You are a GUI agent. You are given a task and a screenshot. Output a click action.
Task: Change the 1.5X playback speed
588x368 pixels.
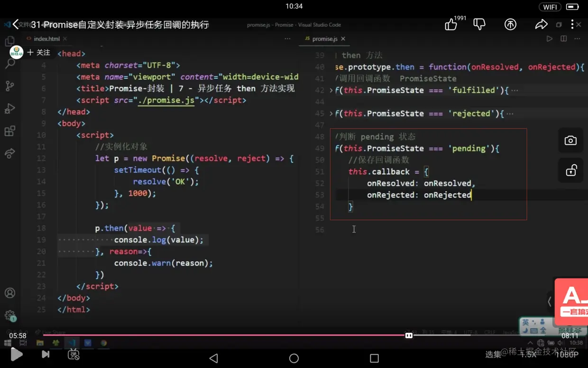point(528,354)
